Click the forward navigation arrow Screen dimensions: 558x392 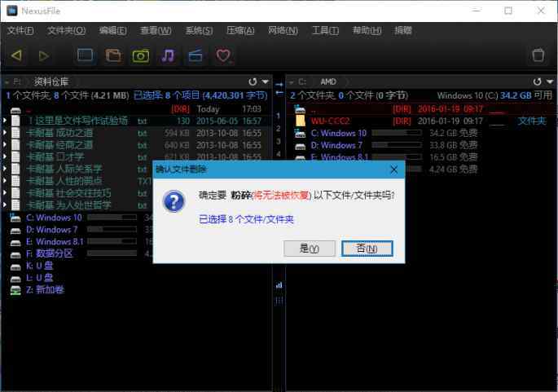click(x=44, y=56)
